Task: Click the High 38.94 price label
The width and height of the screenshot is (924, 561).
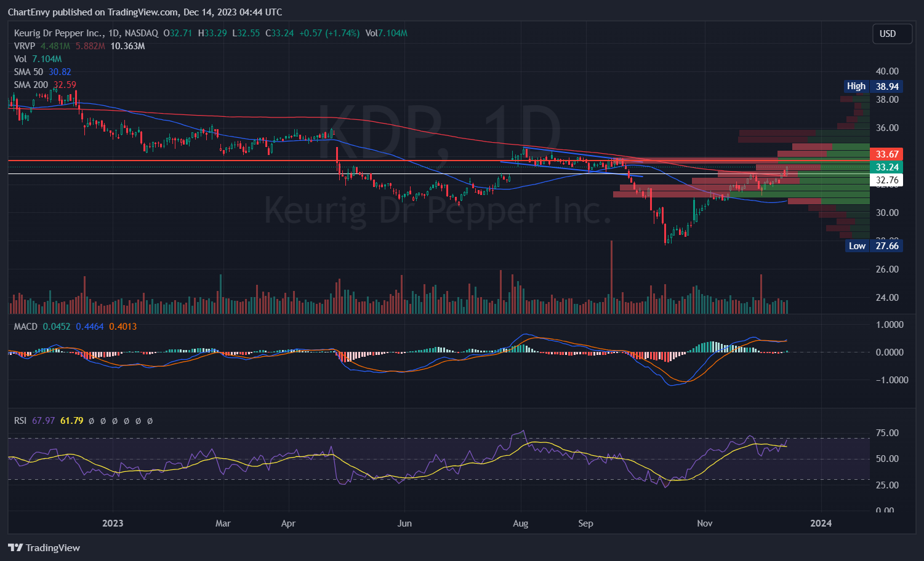Action: (873, 86)
